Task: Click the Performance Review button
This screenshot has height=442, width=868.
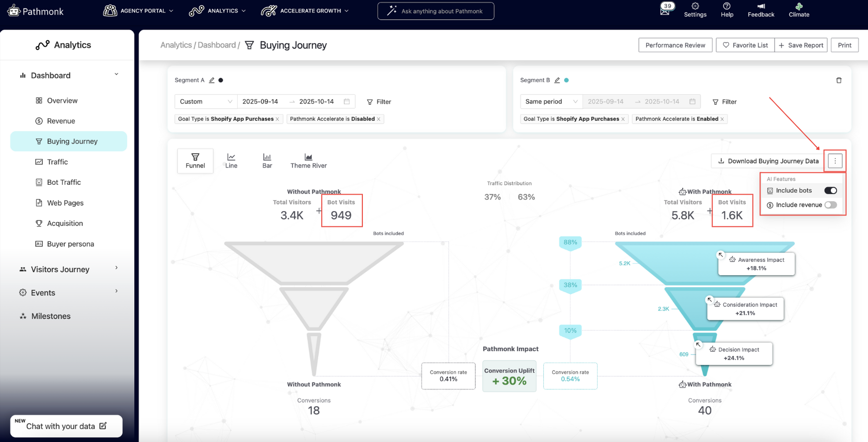Action: (675, 45)
